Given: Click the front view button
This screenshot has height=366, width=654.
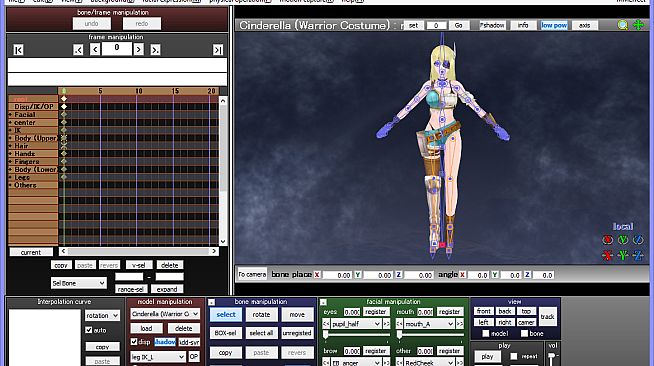Looking at the screenshot, I should click(x=484, y=311).
